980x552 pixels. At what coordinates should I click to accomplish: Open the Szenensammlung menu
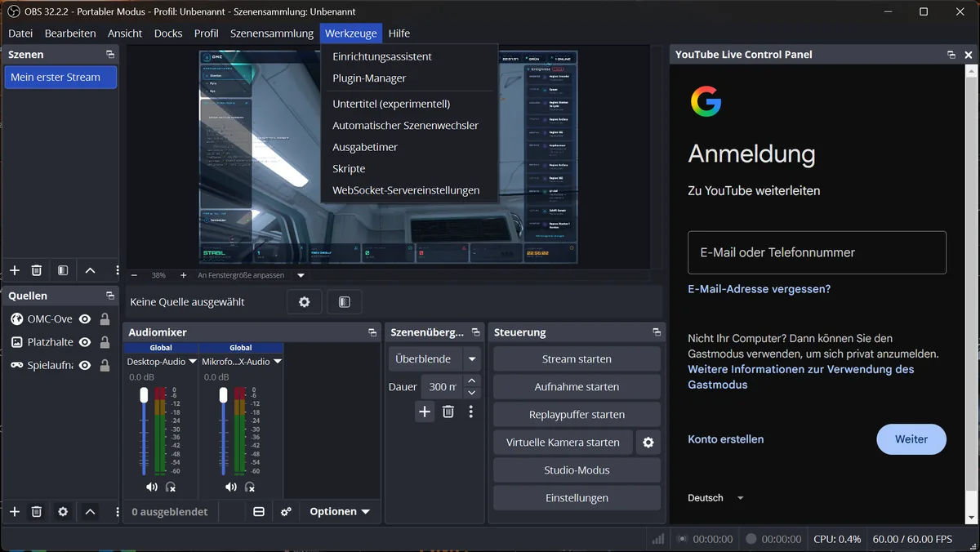pos(272,33)
